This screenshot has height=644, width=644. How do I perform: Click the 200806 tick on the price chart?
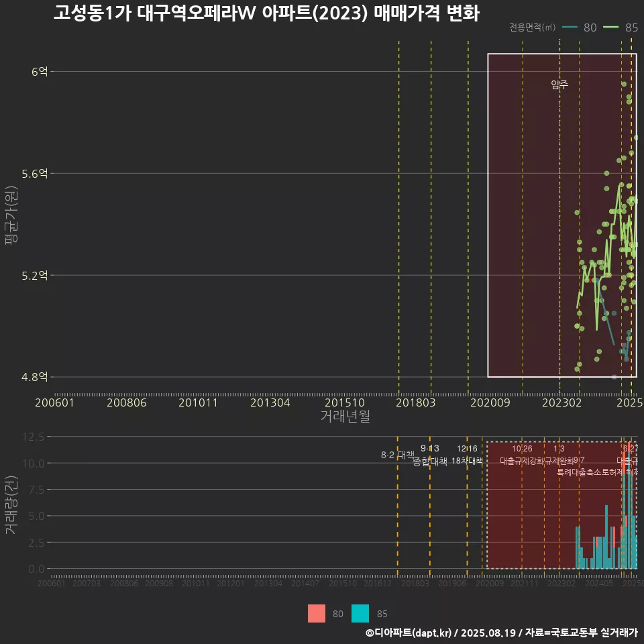pyautogui.click(x=127, y=402)
